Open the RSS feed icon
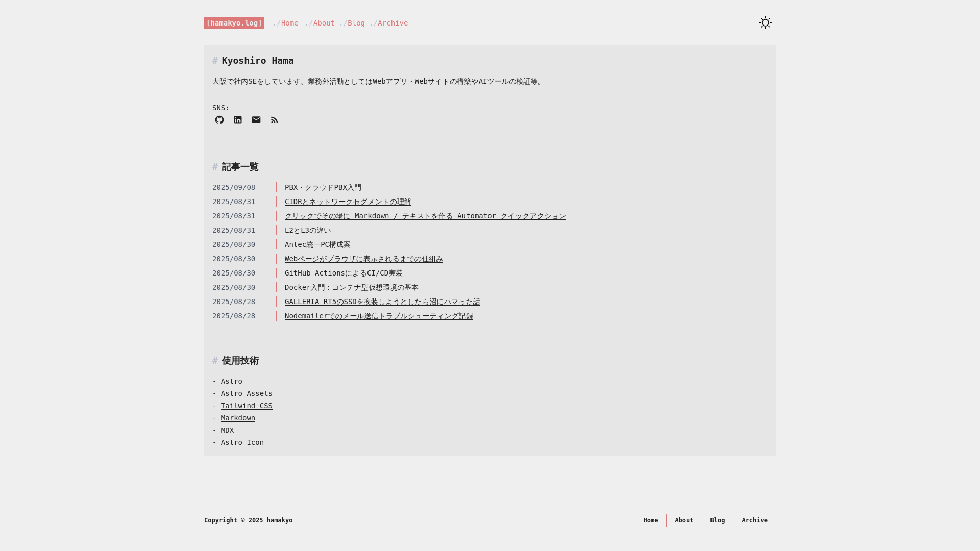Viewport: 980px width, 551px height. click(275, 120)
